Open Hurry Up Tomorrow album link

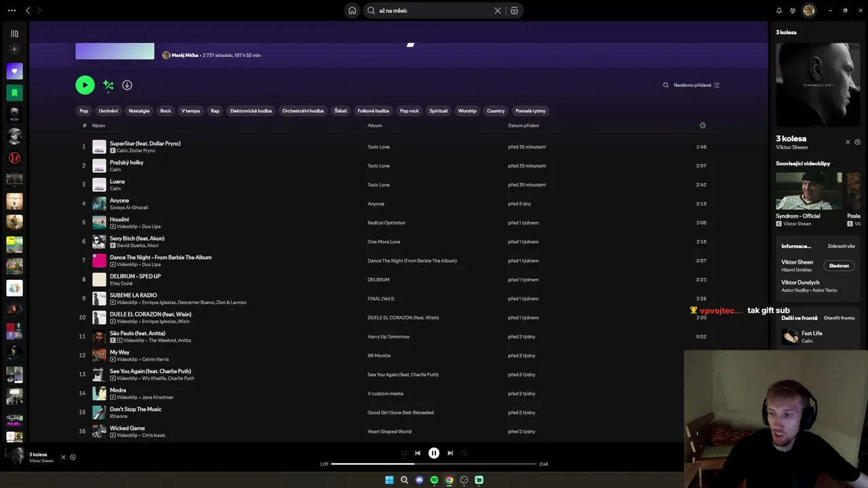click(x=389, y=337)
